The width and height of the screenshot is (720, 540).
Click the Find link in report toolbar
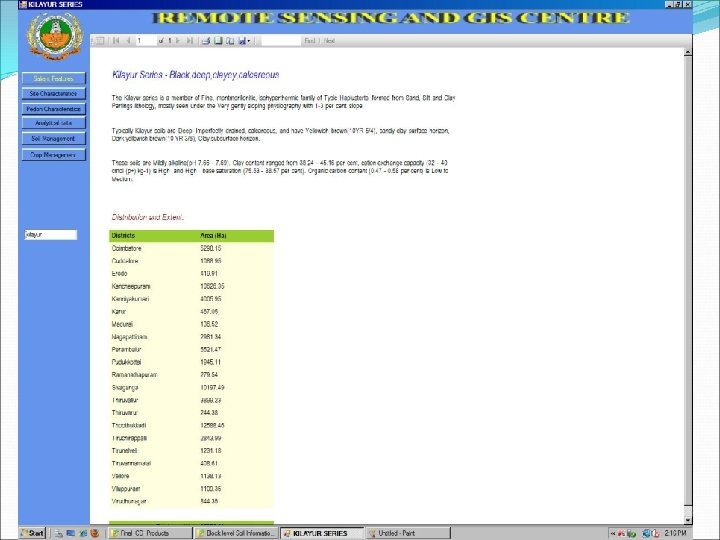[310, 41]
